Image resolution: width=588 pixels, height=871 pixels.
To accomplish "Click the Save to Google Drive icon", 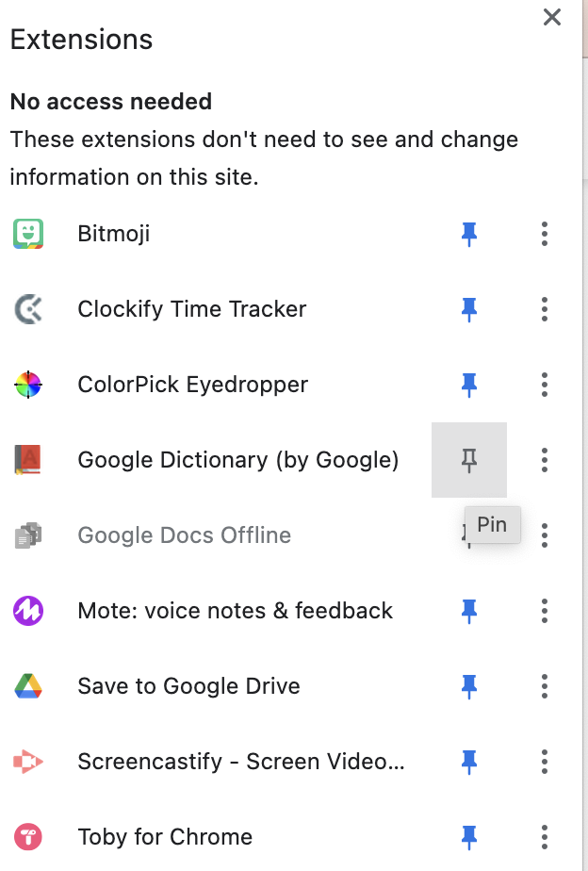I will click(27, 686).
